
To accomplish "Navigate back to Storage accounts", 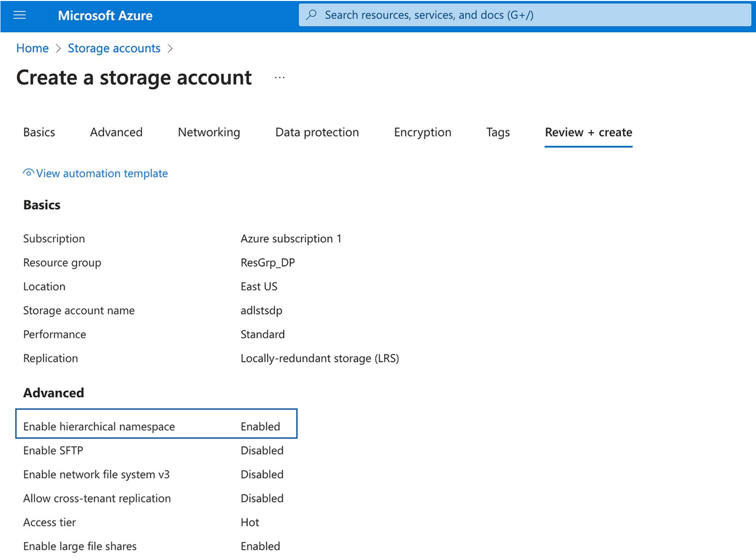I will pyautogui.click(x=114, y=48).
